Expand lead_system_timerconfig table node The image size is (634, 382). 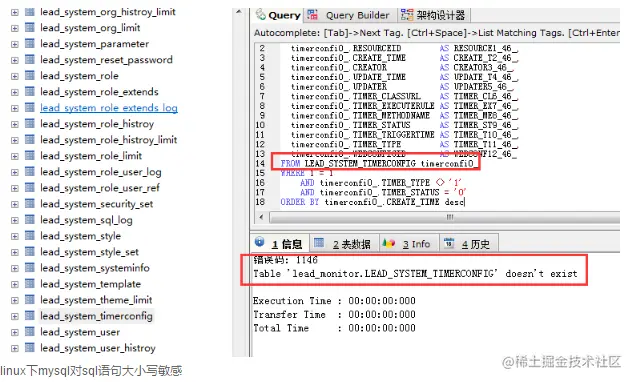(15, 317)
